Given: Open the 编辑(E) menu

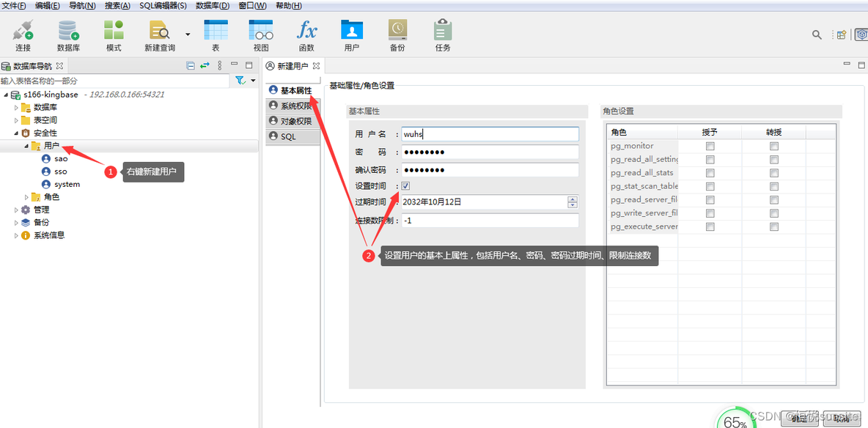Looking at the screenshot, I should [x=48, y=6].
